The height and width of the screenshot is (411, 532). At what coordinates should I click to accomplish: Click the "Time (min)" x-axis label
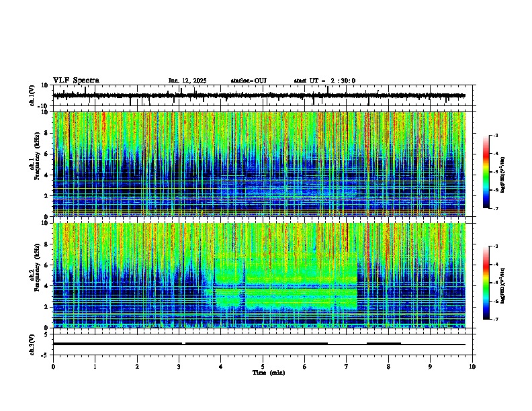(269, 373)
